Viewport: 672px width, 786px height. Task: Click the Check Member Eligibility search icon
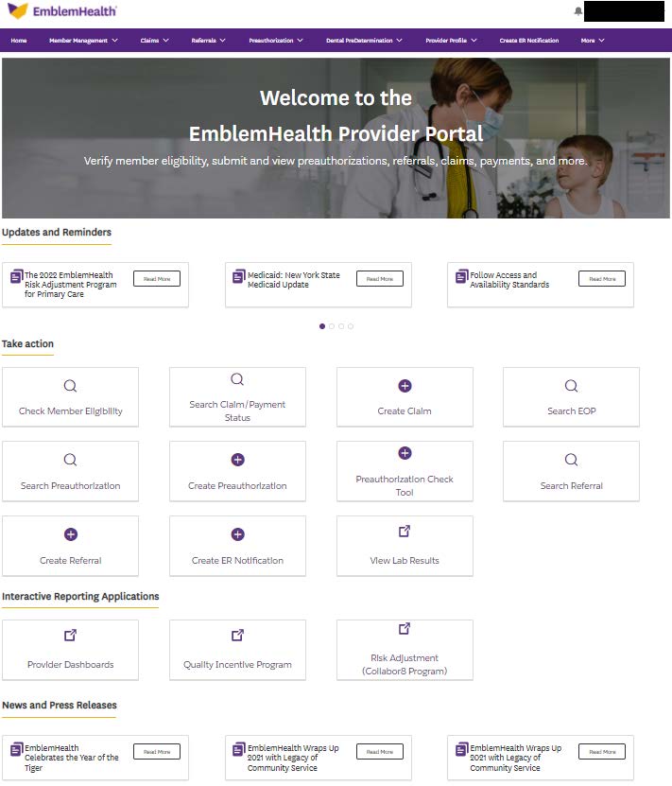[x=70, y=386]
